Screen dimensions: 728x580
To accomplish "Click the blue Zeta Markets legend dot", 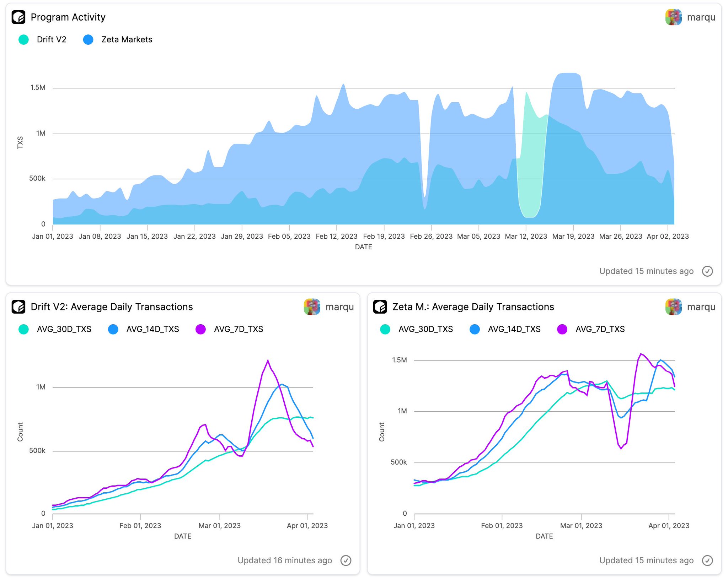I will [88, 39].
